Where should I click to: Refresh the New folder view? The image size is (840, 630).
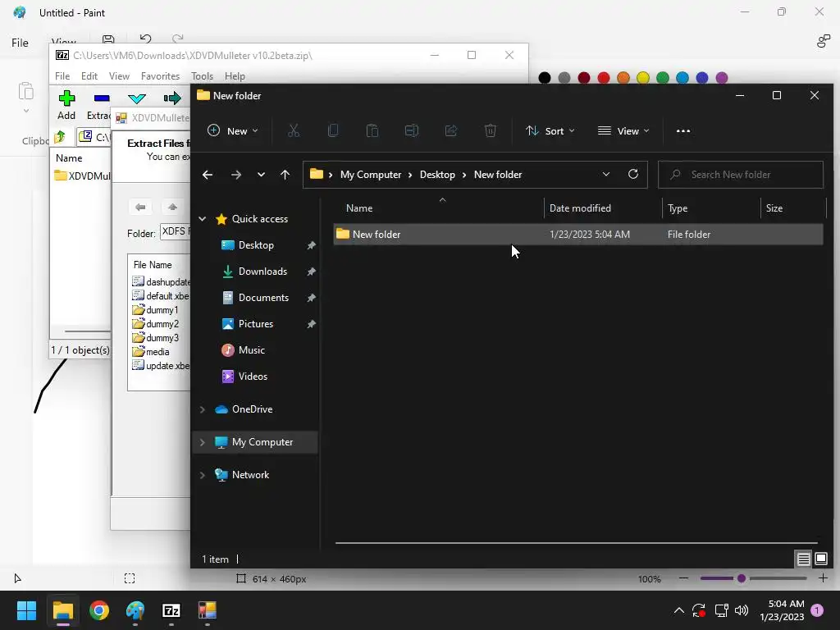click(x=633, y=174)
